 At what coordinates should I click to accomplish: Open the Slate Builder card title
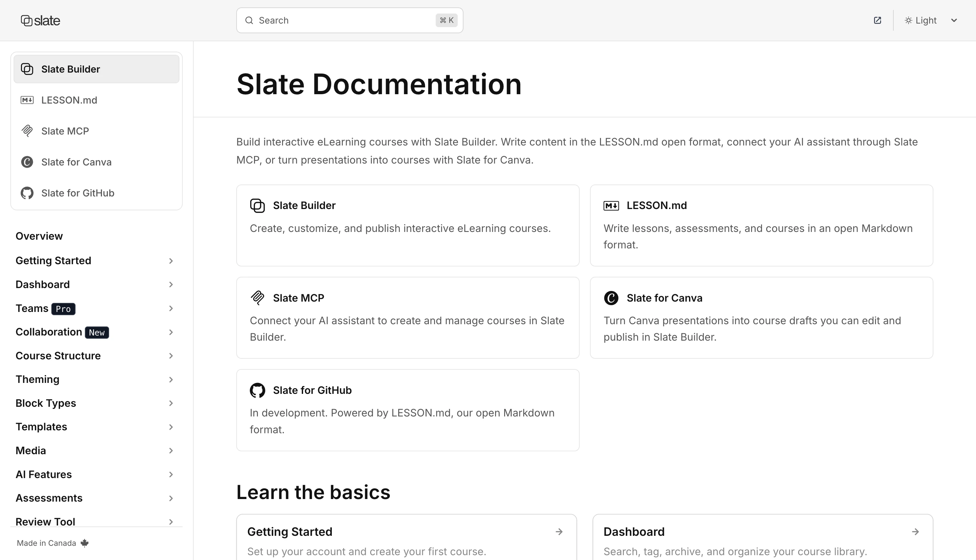click(x=304, y=205)
